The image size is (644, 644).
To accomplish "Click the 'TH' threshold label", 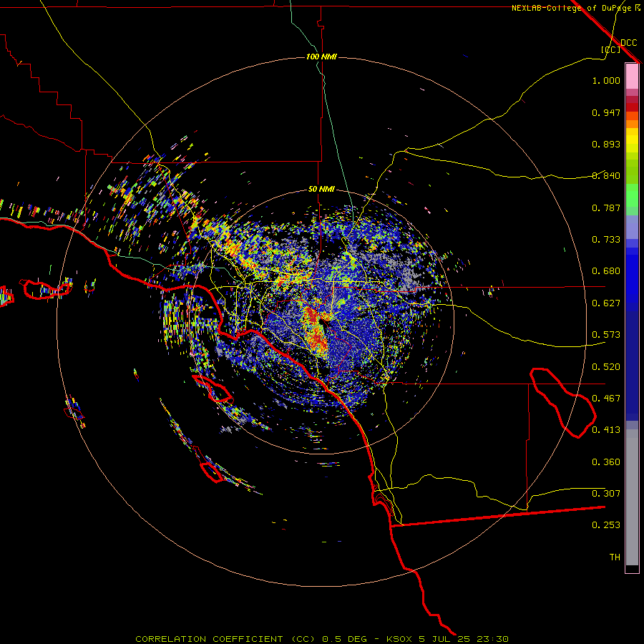I will pos(615,557).
